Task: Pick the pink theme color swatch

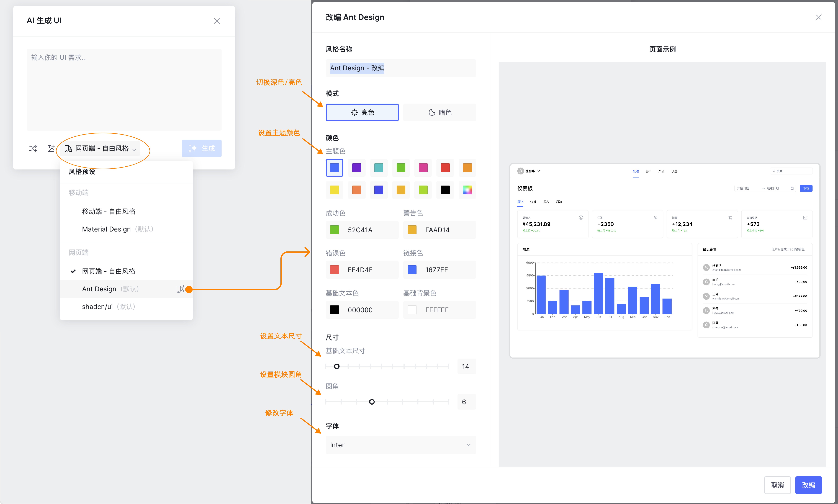Action: tap(423, 168)
